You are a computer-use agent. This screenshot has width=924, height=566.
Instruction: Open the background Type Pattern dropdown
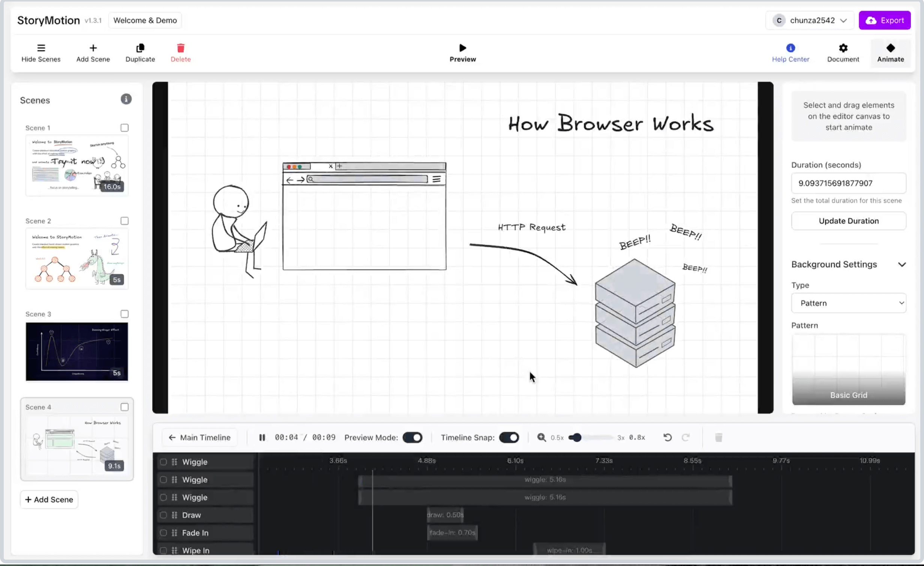848,303
